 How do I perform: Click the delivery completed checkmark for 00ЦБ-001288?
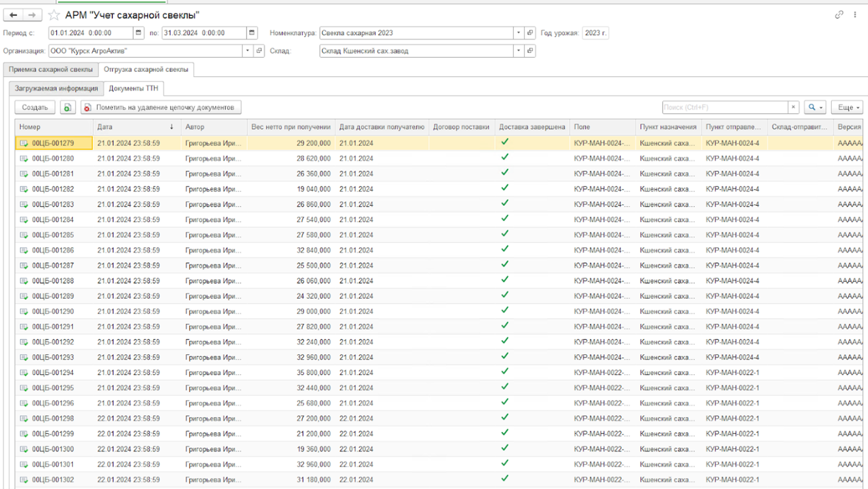[505, 279]
